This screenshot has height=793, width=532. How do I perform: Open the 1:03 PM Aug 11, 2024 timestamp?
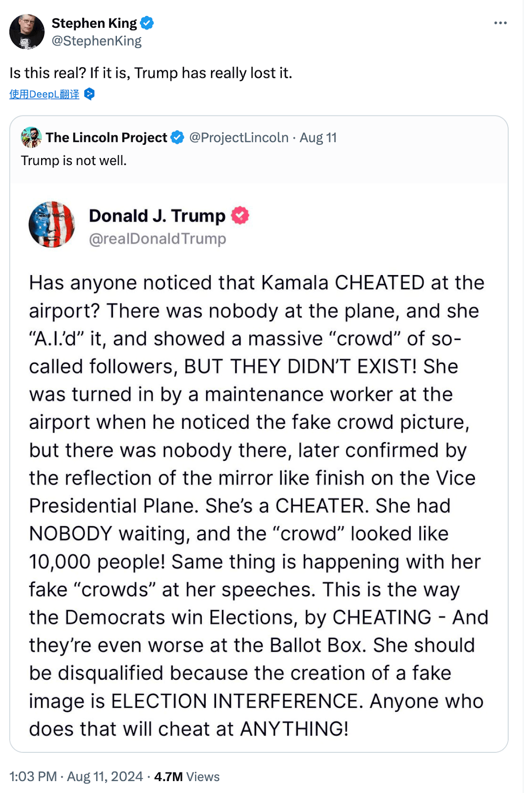pos(76,776)
